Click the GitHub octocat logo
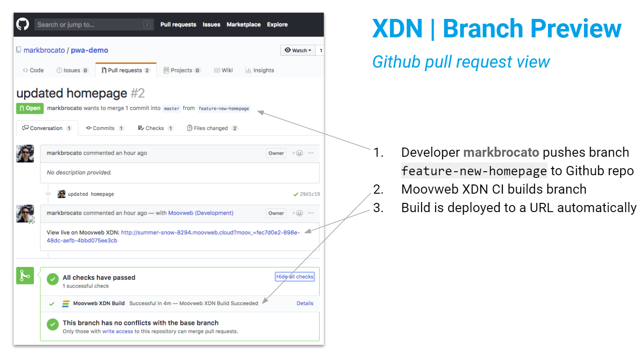Viewport: 644px width, 350px height. click(x=23, y=25)
